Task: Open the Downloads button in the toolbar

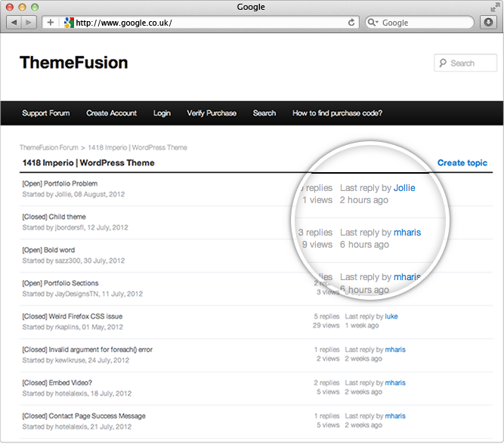Action: point(489,23)
